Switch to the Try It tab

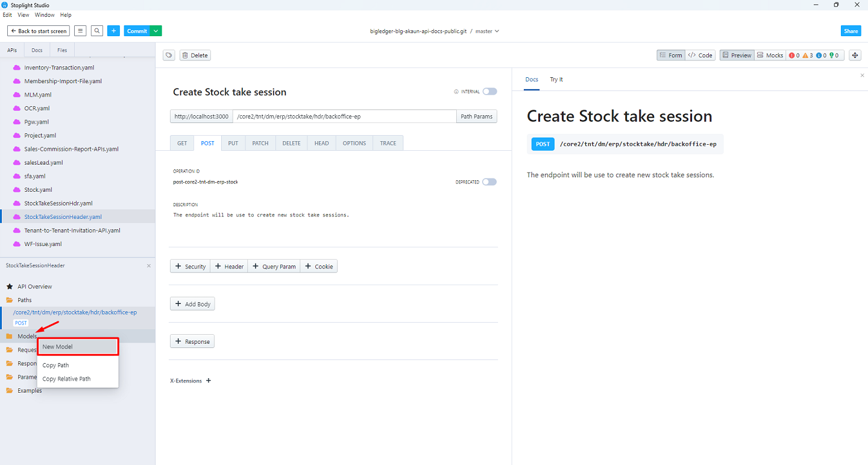click(x=556, y=80)
